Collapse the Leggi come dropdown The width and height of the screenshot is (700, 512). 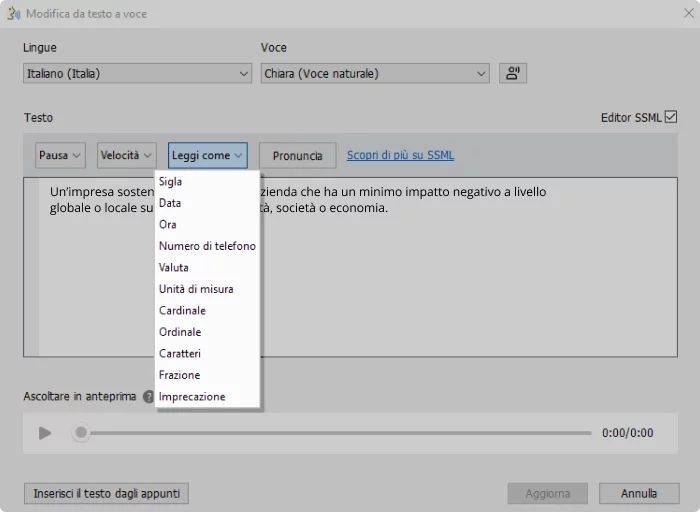(208, 155)
